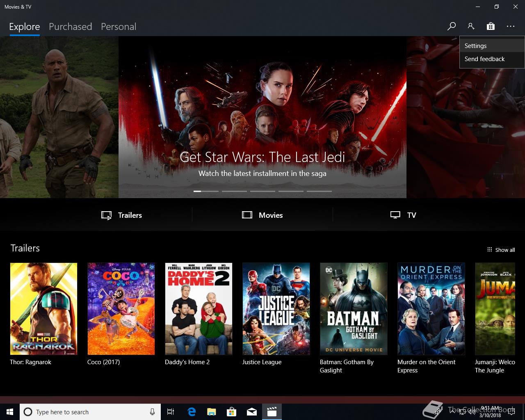Open the search magnifier icon
Viewport: 525px width, 420px height.
click(451, 26)
